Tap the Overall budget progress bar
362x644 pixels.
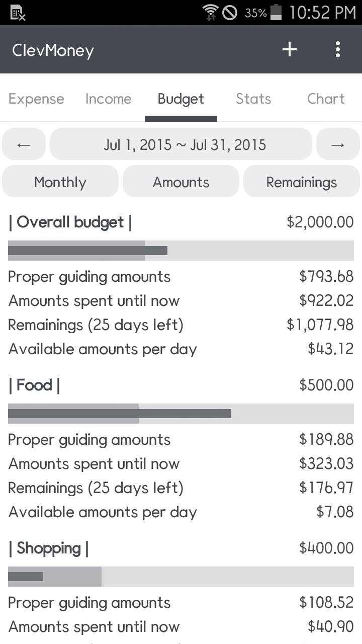181,251
